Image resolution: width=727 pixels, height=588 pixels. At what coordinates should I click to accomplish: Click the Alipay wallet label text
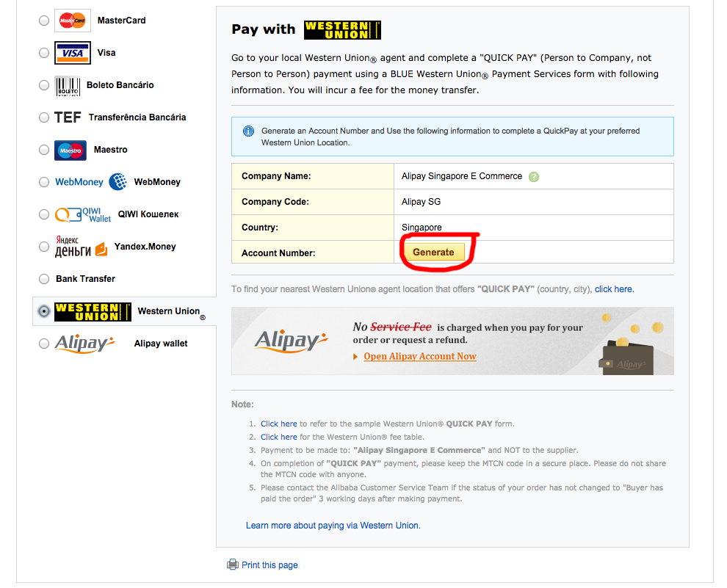[161, 344]
